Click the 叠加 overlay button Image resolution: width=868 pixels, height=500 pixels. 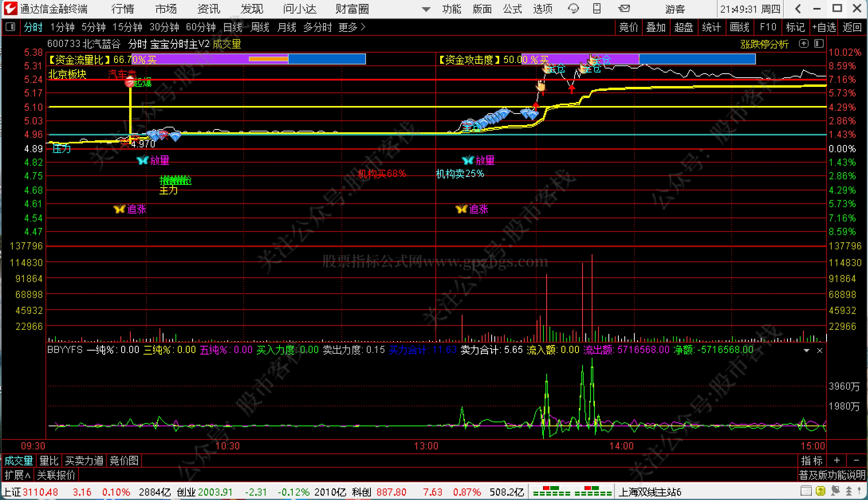point(656,27)
